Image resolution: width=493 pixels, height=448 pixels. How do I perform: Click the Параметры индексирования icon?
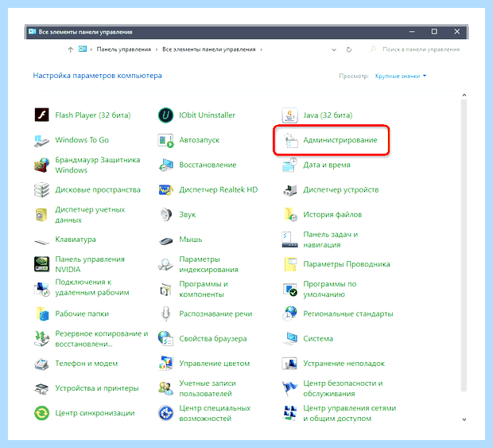(165, 265)
